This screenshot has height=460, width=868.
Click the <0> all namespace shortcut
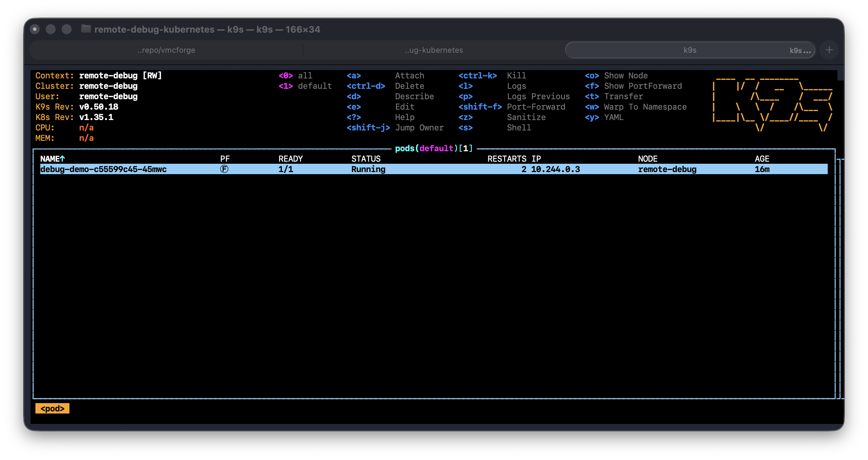[x=295, y=76]
